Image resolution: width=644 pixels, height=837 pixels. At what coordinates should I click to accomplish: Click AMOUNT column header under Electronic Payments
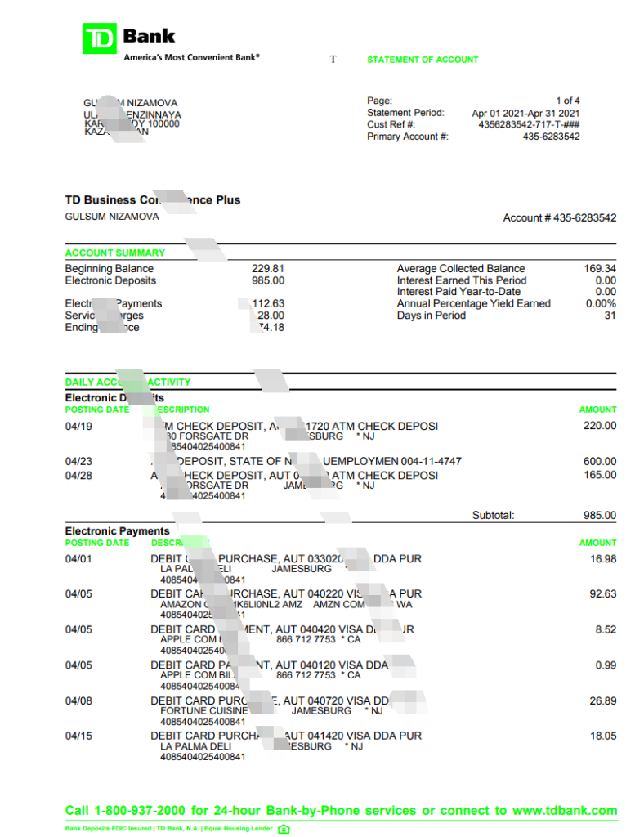(x=597, y=543)
